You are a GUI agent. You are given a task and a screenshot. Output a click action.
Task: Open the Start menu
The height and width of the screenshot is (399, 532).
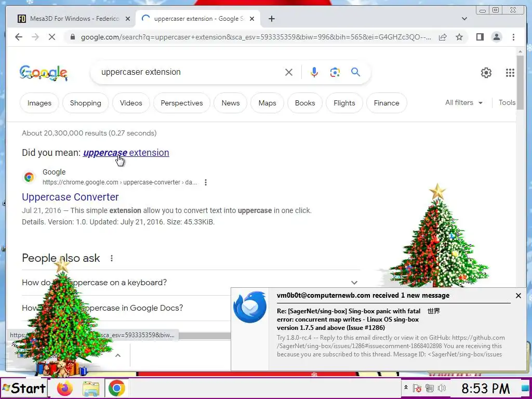(24, 388)
